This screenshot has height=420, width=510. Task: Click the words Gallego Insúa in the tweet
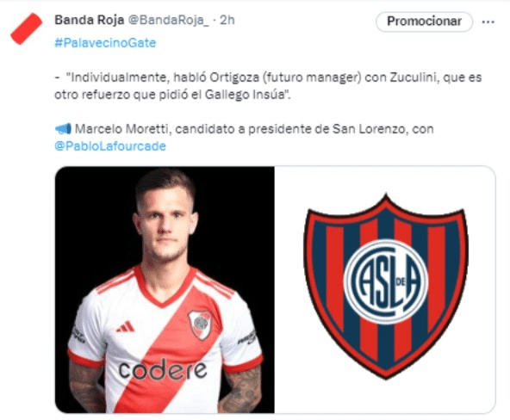245,95
